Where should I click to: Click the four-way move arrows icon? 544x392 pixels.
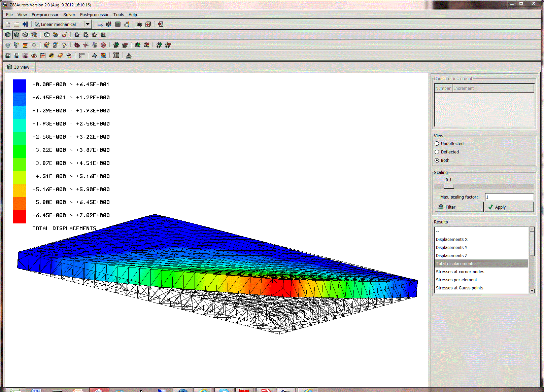pos(34,45)
